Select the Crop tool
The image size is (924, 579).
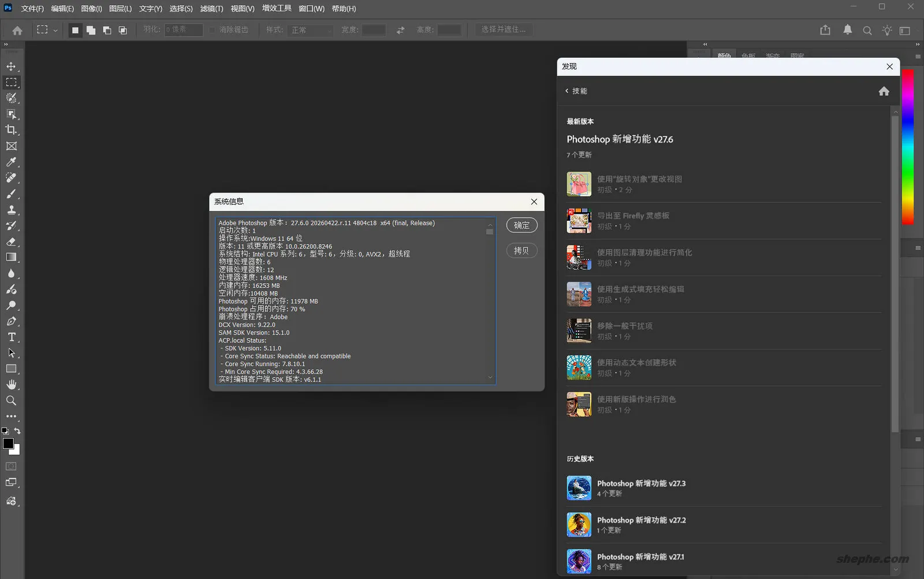click(11, 130)
